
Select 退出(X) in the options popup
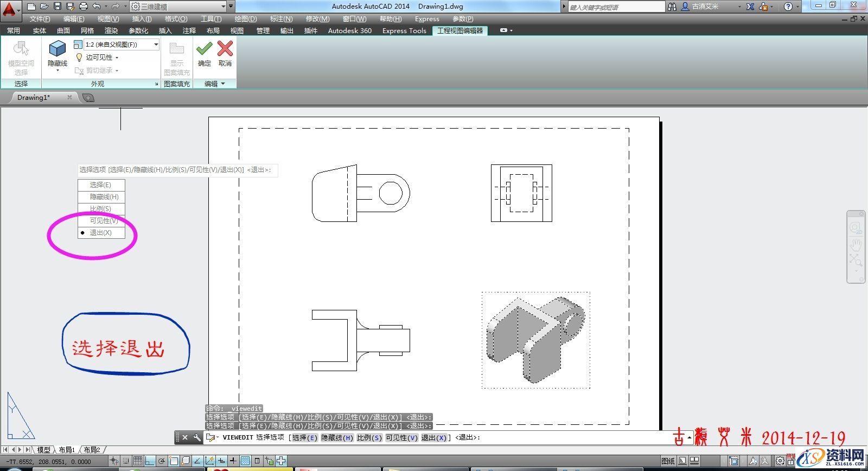tap(101, 233)
